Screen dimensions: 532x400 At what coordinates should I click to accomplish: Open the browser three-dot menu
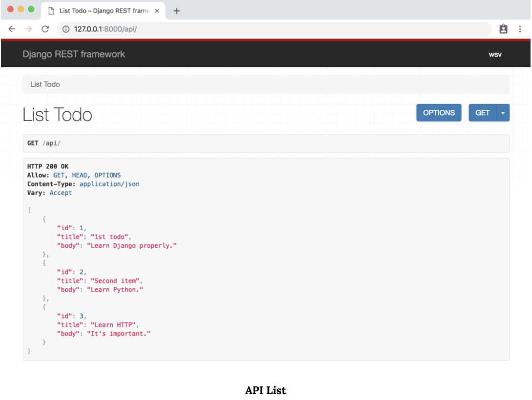pyautogui.click(x=520, y=29)
